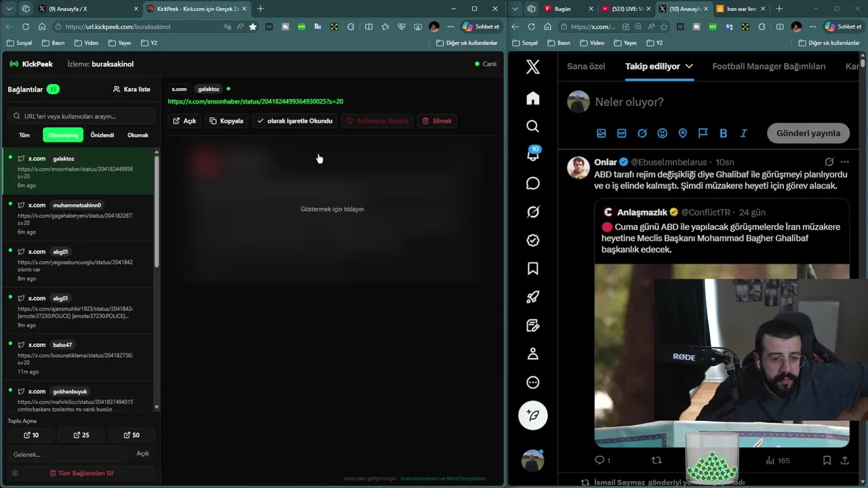Apply italic I in X composer

pos(744,133)
